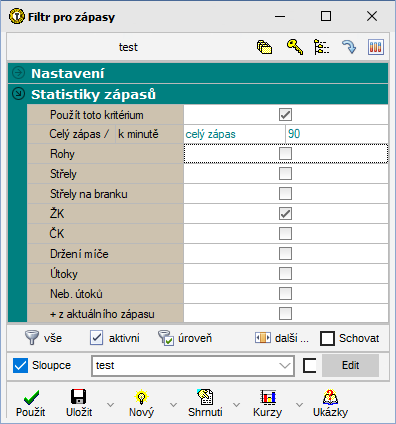396x424 pixels.
Task: Click the columns chart icon in toolbar
Action: (x=376, y=47)
